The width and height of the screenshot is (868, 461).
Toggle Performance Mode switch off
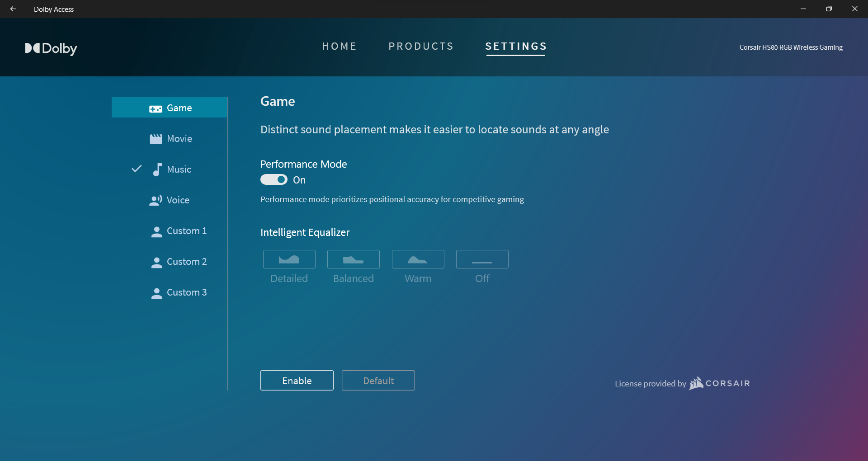click(274, 180)
